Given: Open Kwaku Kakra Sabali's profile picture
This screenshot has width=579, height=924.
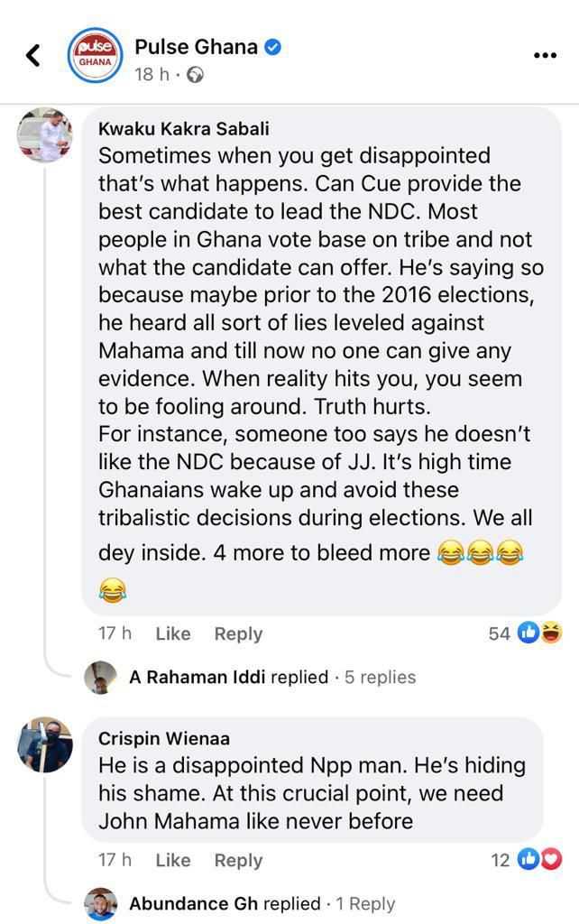Looking at the screenshot, I should tap(45, 134).
